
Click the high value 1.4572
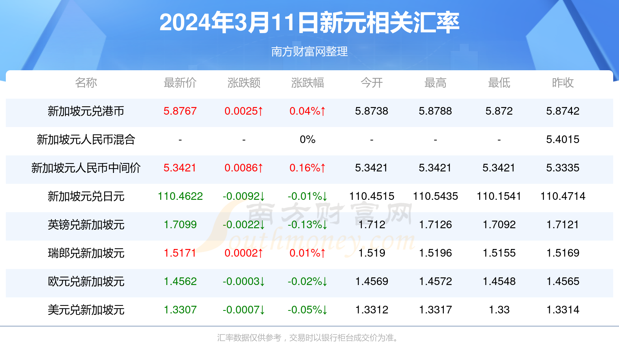435,281
